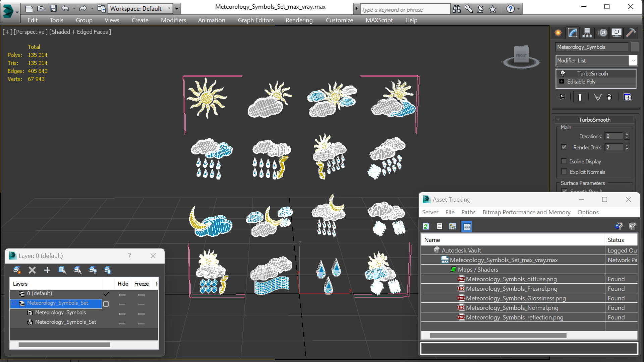Click the [Perspective] viewport label
The width and height of the screenshot is (644, 362).
pyautogui.click(x=31, y=32)
